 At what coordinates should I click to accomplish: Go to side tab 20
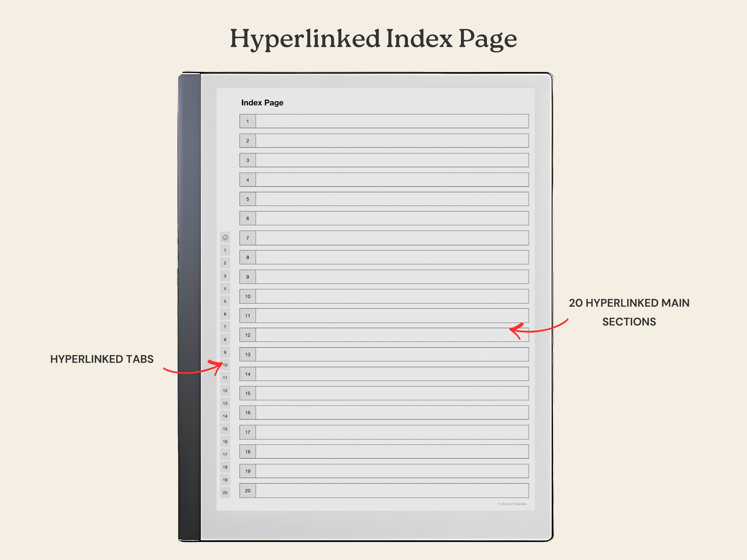pos(225,493)
